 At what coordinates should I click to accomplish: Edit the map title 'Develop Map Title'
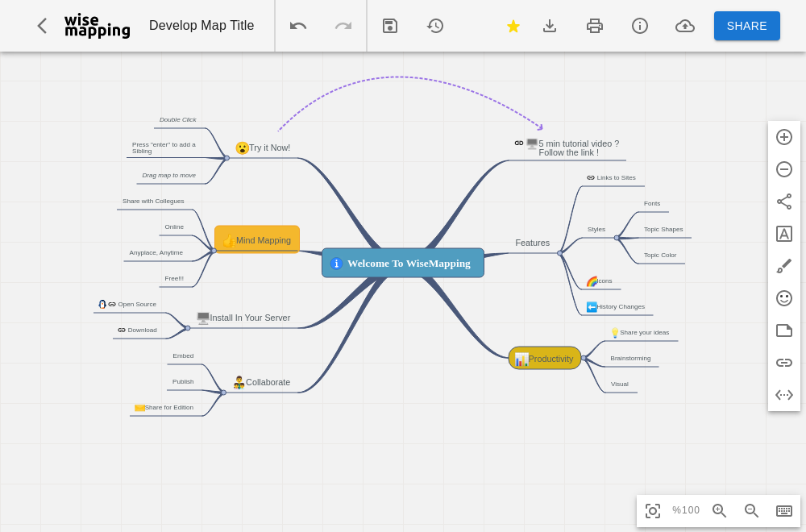tap(201, 26)
